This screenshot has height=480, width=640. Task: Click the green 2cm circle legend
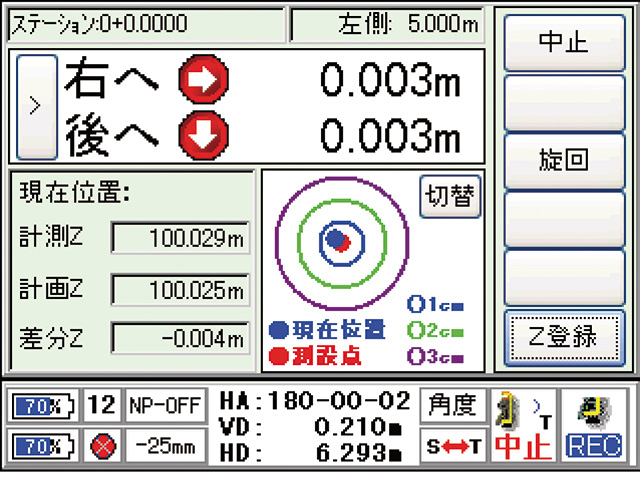(435, 331)
